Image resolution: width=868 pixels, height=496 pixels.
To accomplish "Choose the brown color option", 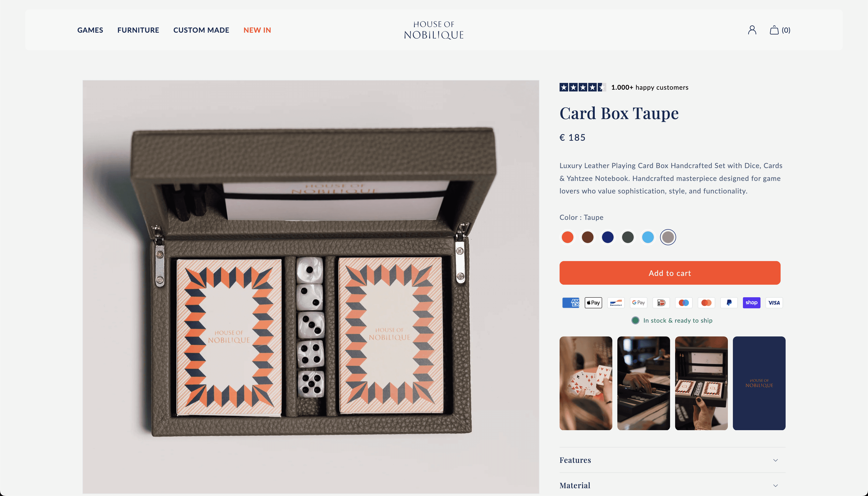I will 587,237.
